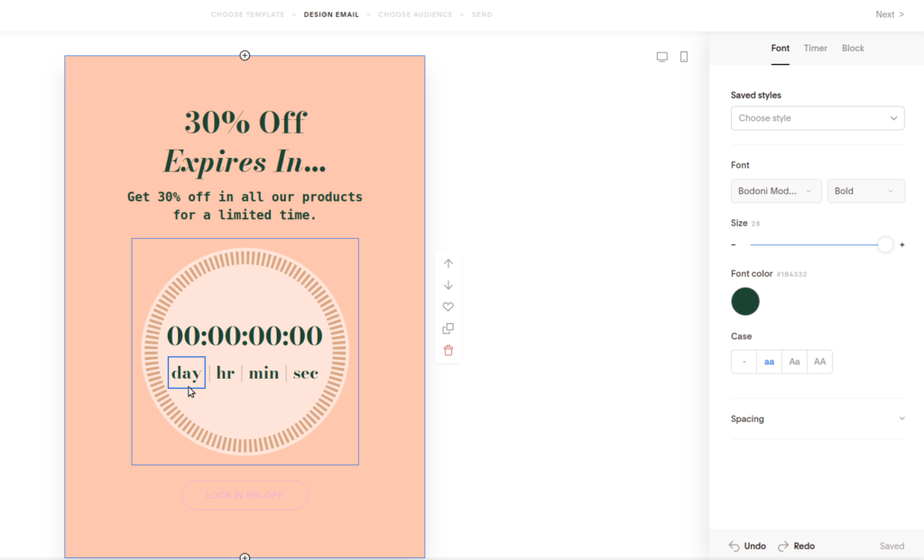This screenshot has height=560, width=924.
Task: Click the font size slider handle
Action: 884,244
